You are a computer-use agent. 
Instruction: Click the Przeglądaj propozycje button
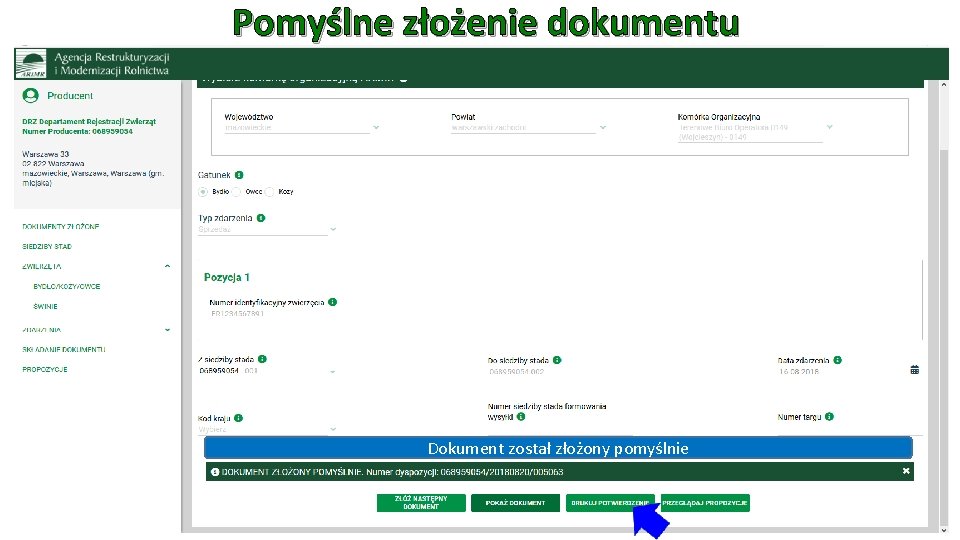(705, 503)
